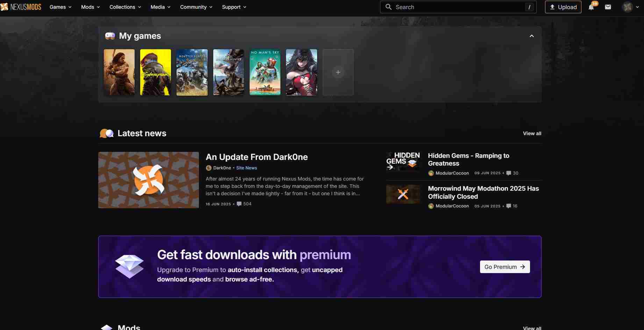Image resolution: width=644 pixels, height=330 pixels.
Task: Click the Nexus Mods logo
Action: pyautogui.click(x=21, y=7)
